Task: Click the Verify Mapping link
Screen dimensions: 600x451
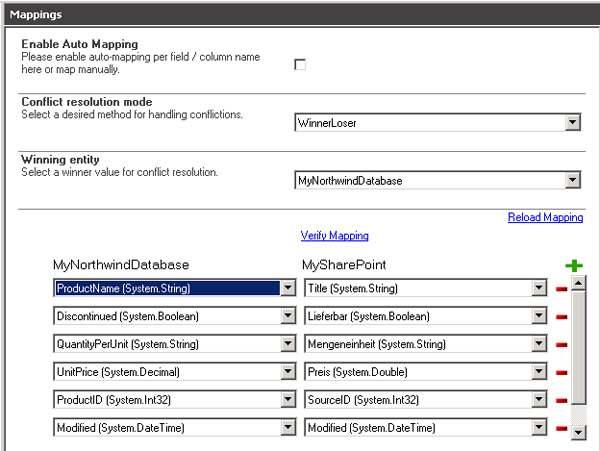Action: 334,236
